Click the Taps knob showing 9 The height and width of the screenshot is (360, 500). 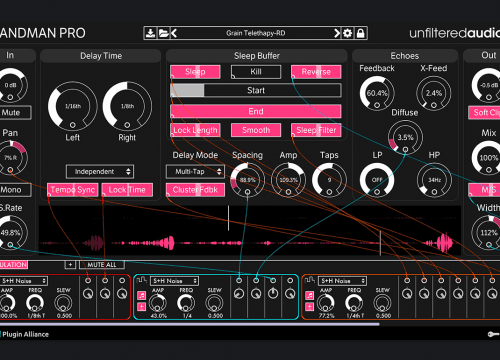tap(329, 180)
